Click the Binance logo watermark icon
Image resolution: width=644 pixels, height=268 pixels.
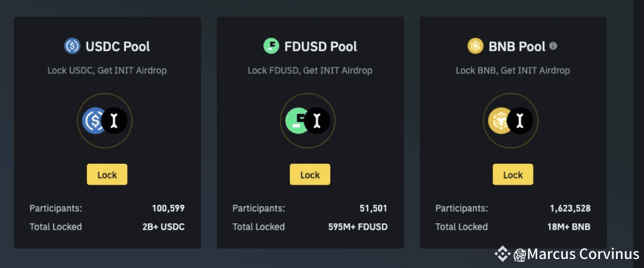point(501,254)
